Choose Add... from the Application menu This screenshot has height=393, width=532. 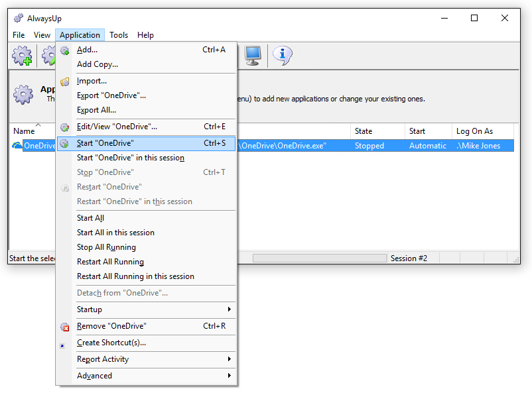(146, 50)
